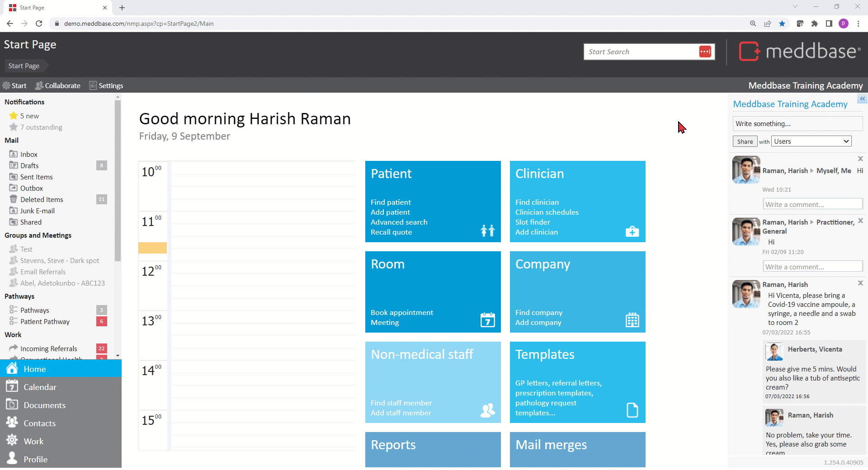Click the Room tile calendar icon
Image resolution: width=868 pixels, height=470 pixels.
pyautogui.click(x=487, y=320)
